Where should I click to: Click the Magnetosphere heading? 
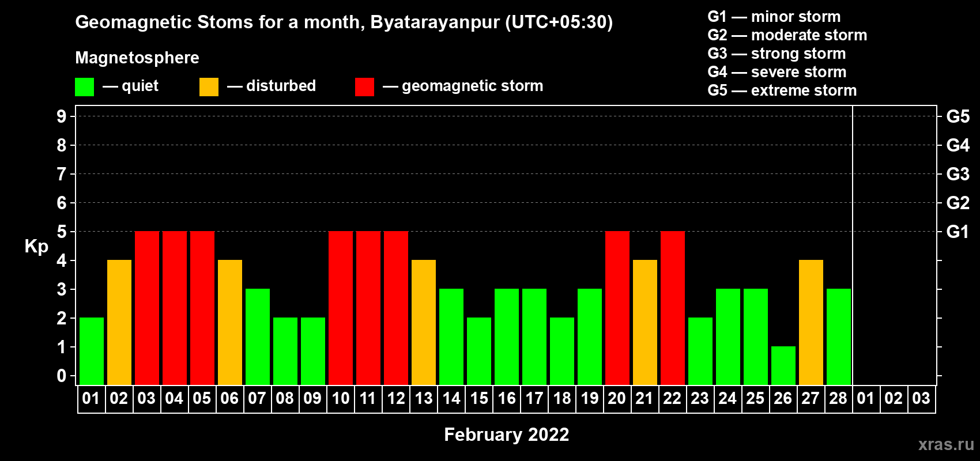(137, 58)
